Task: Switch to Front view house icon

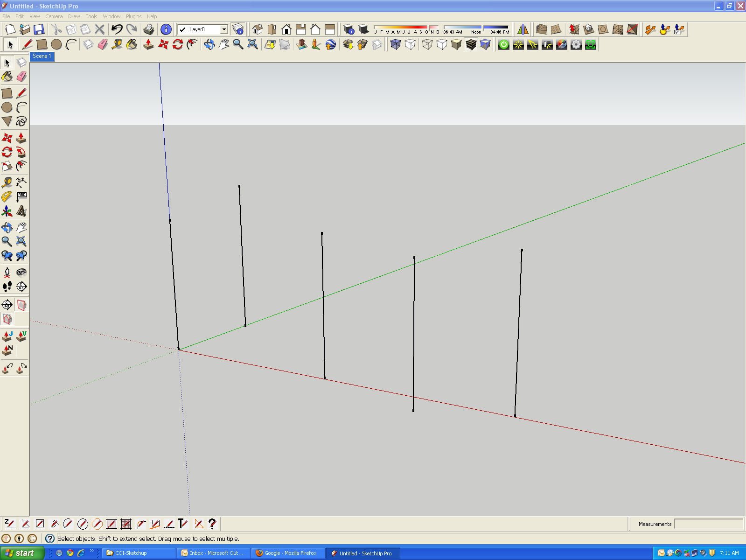Action: click(x=286, y=29)
